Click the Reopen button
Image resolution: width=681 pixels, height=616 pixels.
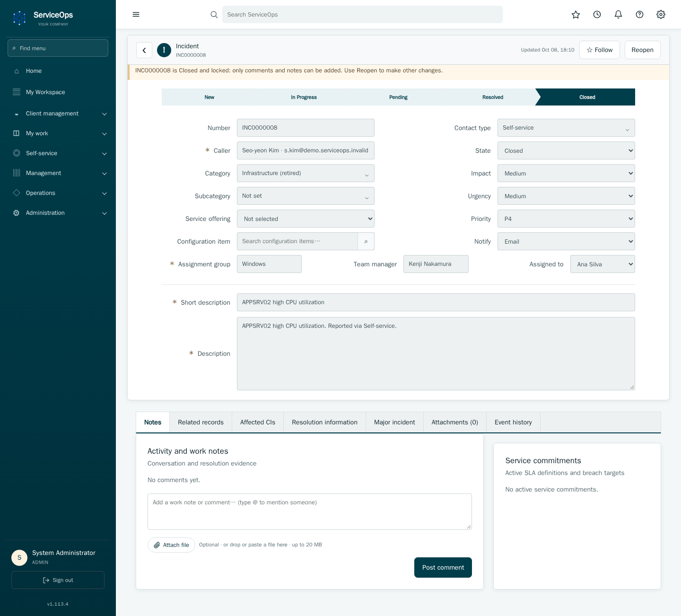point(642,50)
